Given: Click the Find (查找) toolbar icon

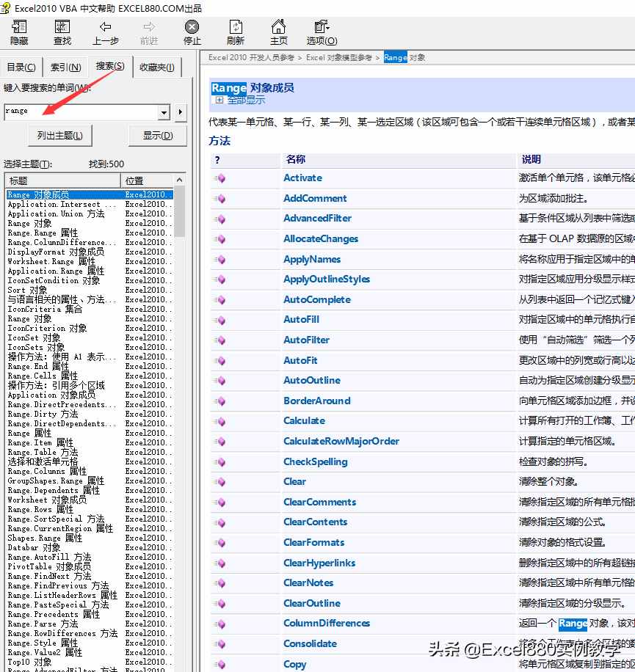Looking at the screenshot, I should coord(62,27).
